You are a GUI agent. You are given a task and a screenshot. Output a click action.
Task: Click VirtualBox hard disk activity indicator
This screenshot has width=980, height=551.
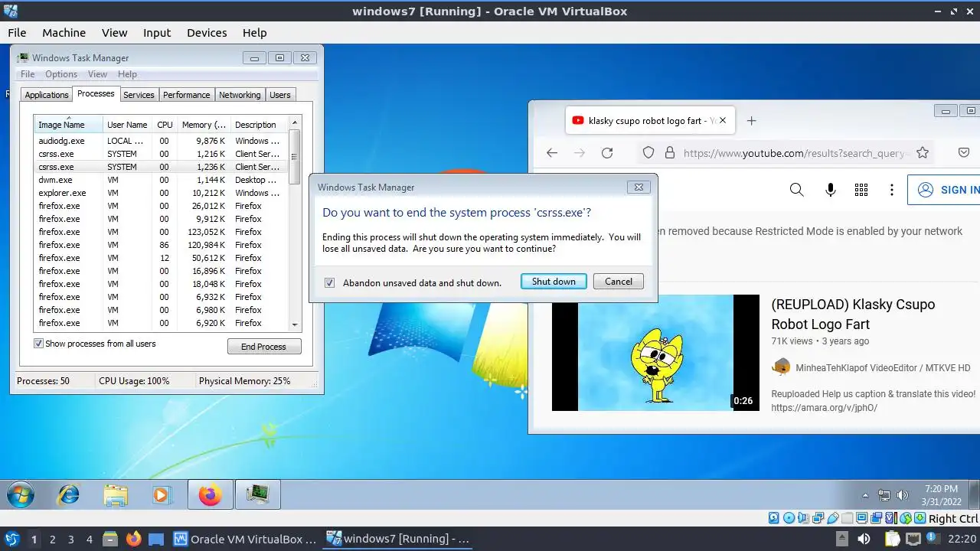pos(773,518)
